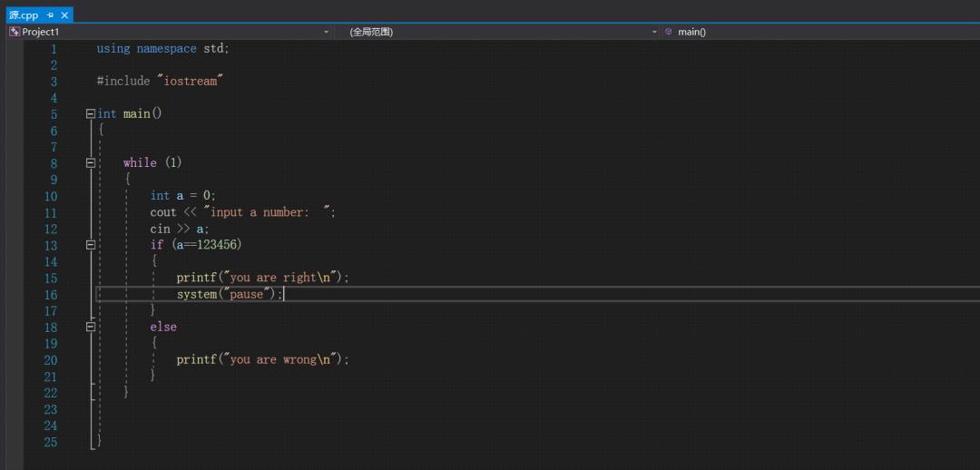Image resolution: width=980 pixels, height=470 pixels.
Task: Collapse the else block
Action: 91,327
